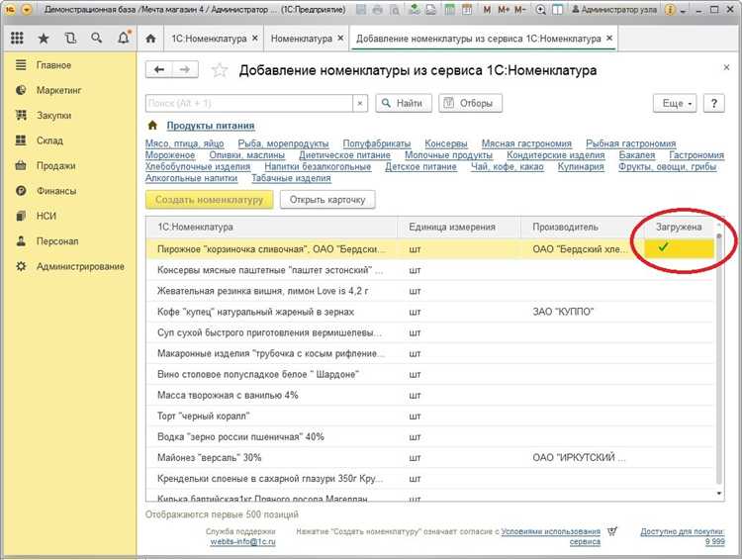Open the Алкогольные напитки category

pos(191,178)
